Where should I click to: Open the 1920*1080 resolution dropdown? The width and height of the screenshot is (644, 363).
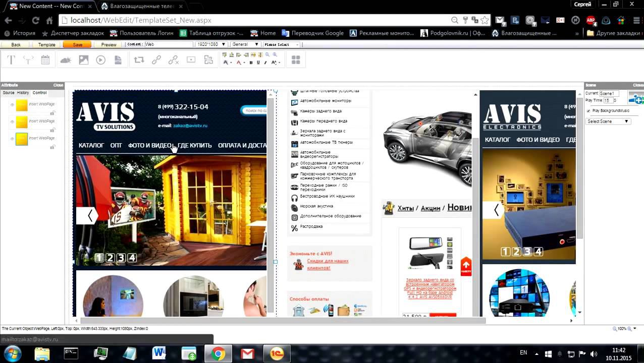(211, 44)
